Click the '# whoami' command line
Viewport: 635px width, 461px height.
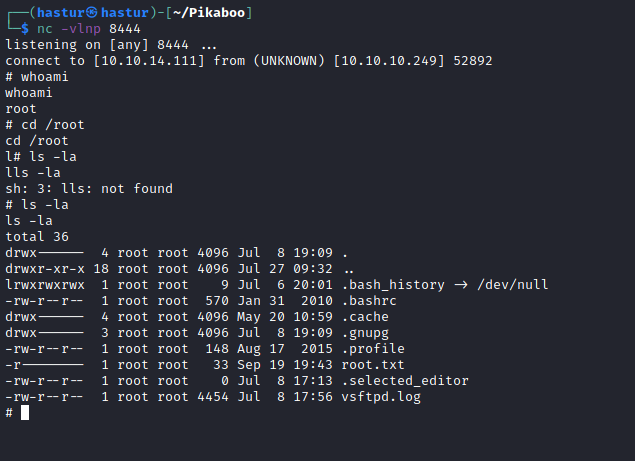[x=37, y=77]
